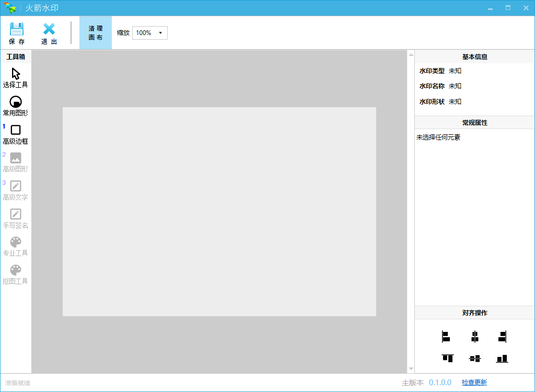Choose the 高级边框 advanced border tool
This screenshot has width=535, height=392.
[x=16, y=134]
